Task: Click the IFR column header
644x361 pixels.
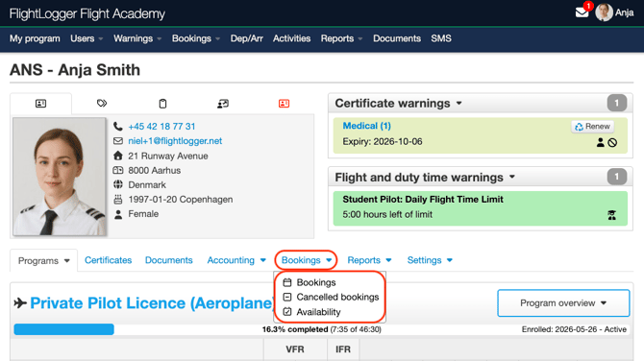Action: pyautogui.click(x=343, y=349)
